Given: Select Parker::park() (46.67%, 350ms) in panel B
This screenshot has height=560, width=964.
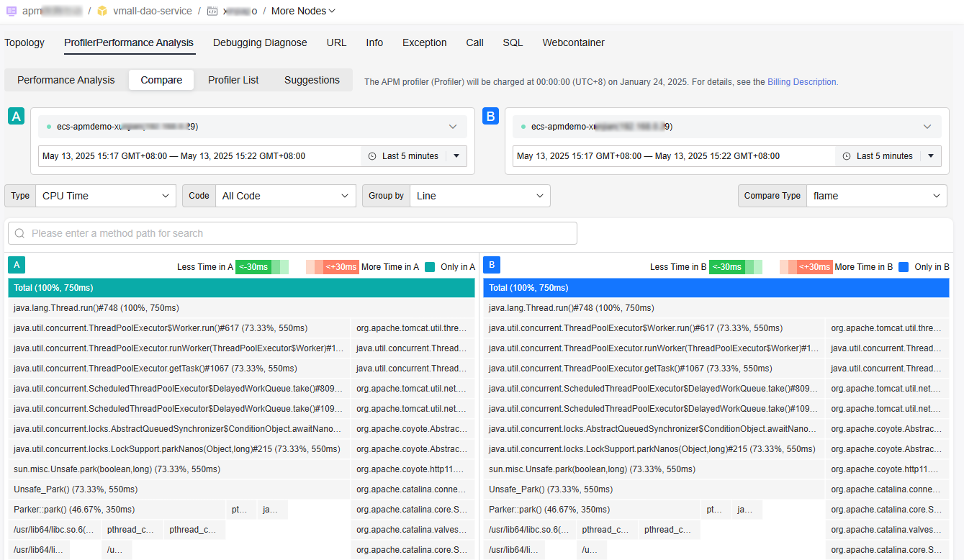Looking at the screenshot, I should (x=591, y=510).
